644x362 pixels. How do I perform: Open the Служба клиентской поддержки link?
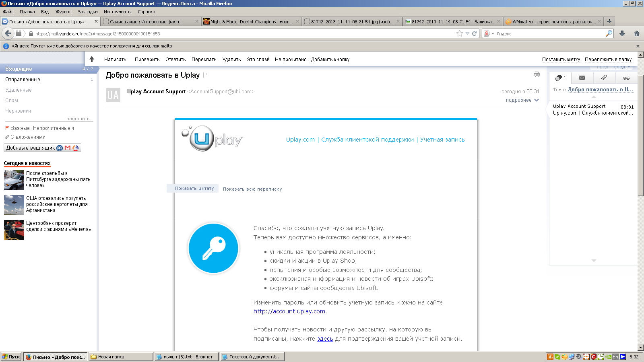(367, 140)
